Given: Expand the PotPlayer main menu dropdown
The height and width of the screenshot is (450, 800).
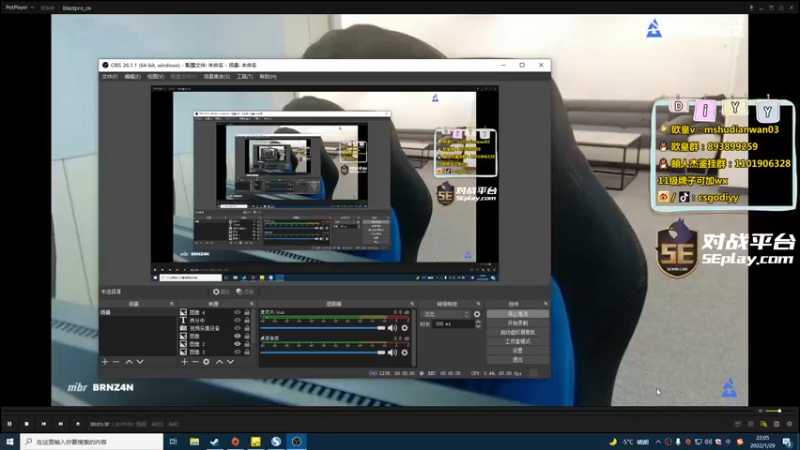Looking at the screenshot, I should click(x=19, y=8).
